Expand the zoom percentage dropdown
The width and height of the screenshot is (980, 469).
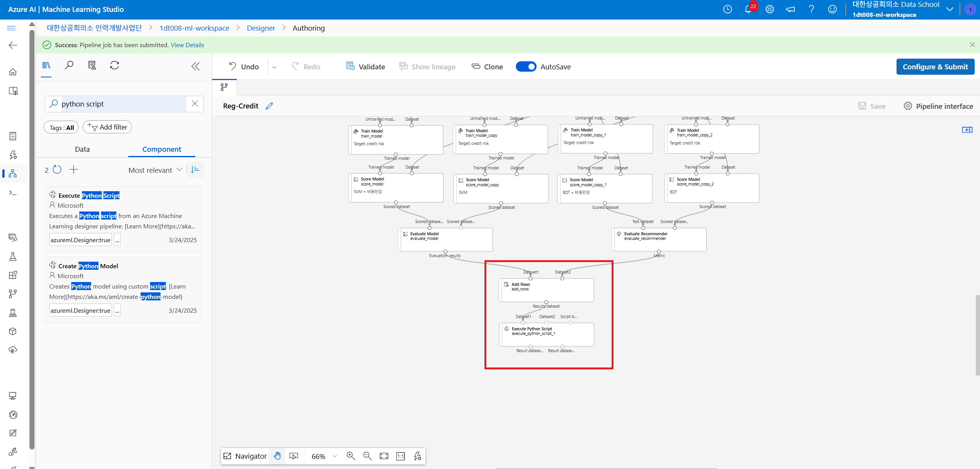click(335, 456)
